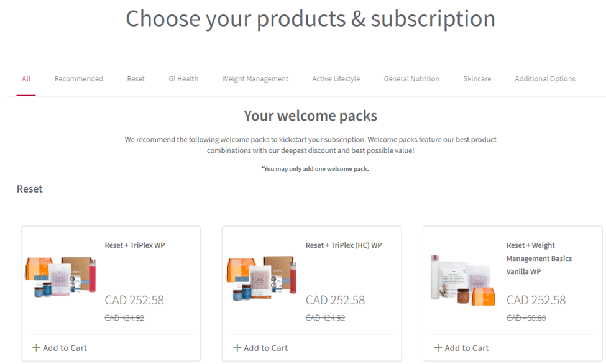Go to the GI Health tab

(x=183, y=79)
